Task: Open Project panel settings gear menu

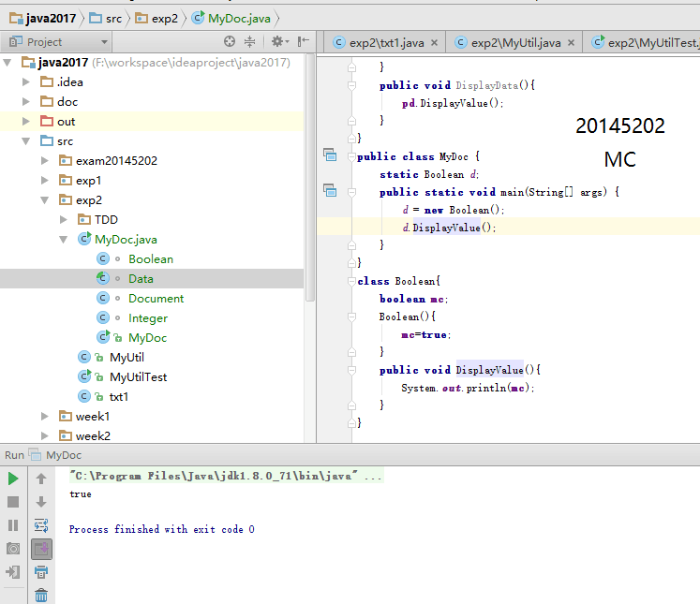Action: coord(280,41)
